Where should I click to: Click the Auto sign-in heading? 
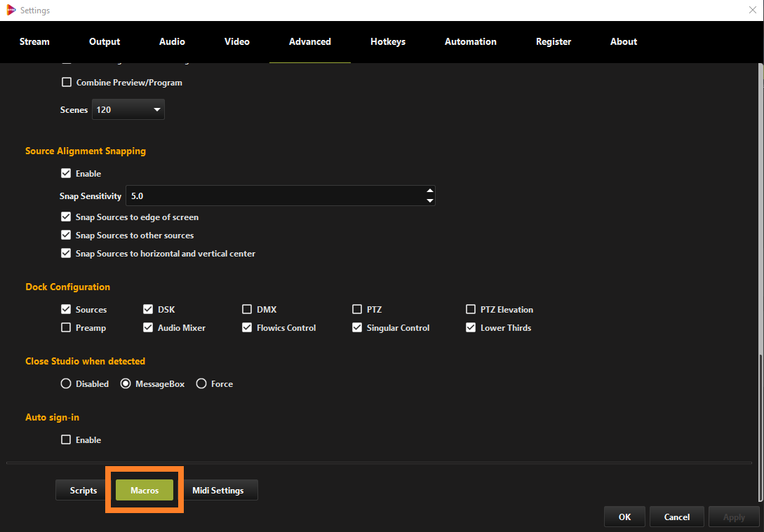[x=52, y=417]
